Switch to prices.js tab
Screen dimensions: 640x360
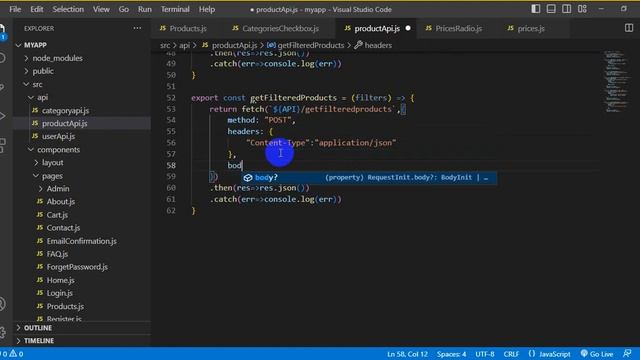coord(531,28)
